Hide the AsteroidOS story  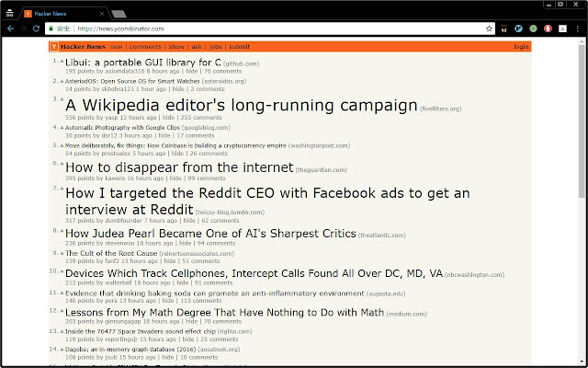(x=178, y=89)
